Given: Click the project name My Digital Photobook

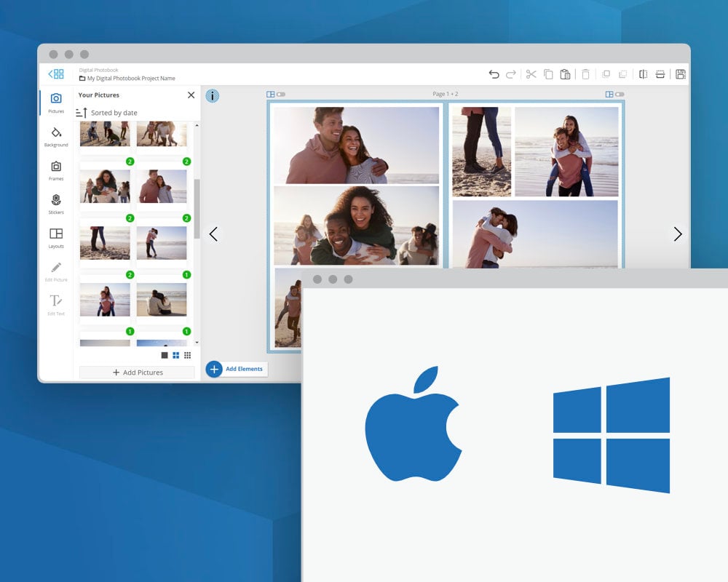Looking at the screenshot, I should pyautogui.click(x=131, y=79).
